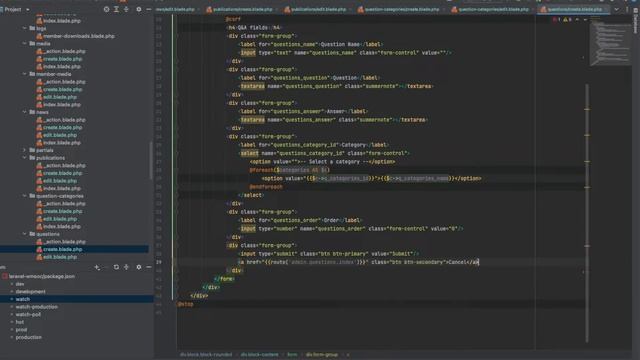Screen dimensions: 640x360
Task: Select the development npm script
Action: tap(31, 291)
